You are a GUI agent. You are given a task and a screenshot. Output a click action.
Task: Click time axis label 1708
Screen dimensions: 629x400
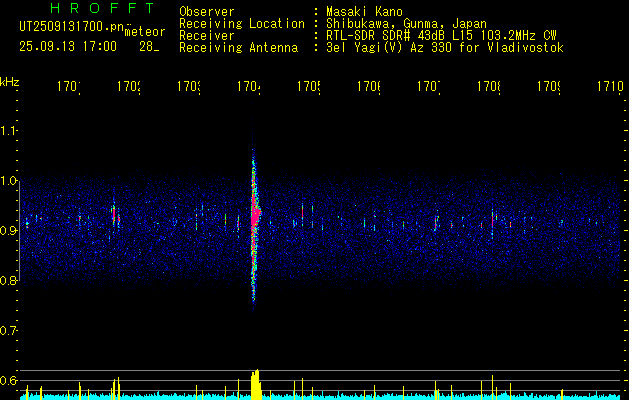click(x=489, y=87)
